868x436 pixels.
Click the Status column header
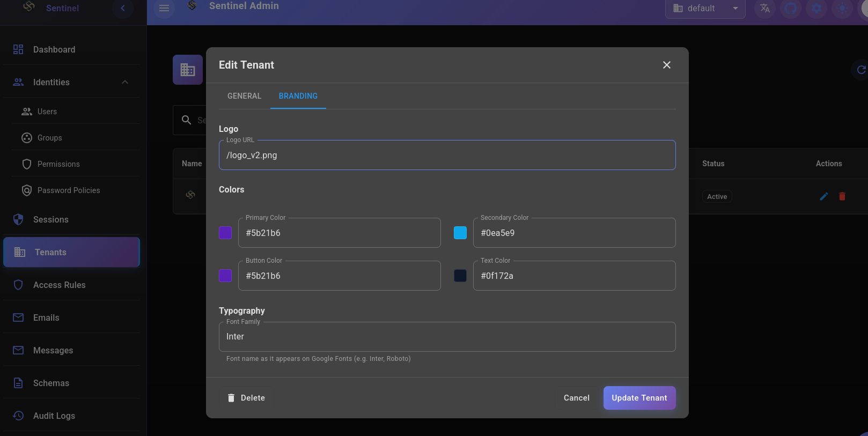pyautogui.click(x=713, y=164)
